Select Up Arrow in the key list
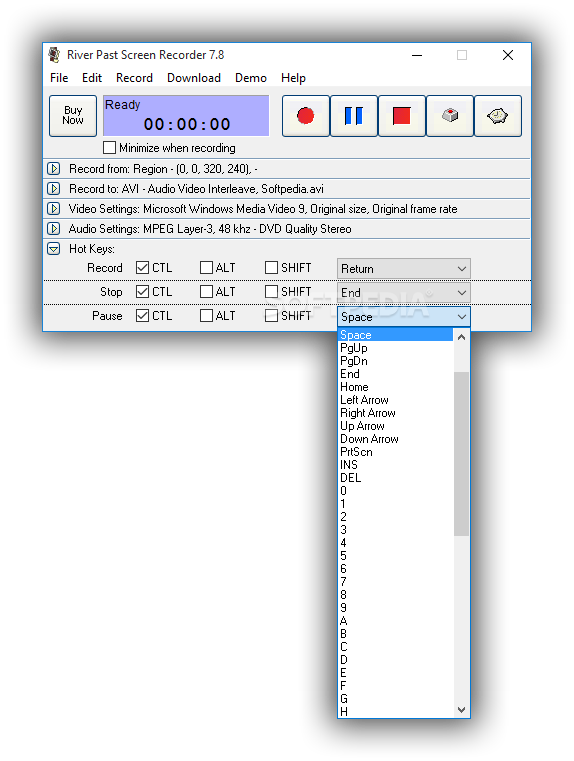Image resolution: width=574 pixels, height=761 pixels. coord(395,426)
